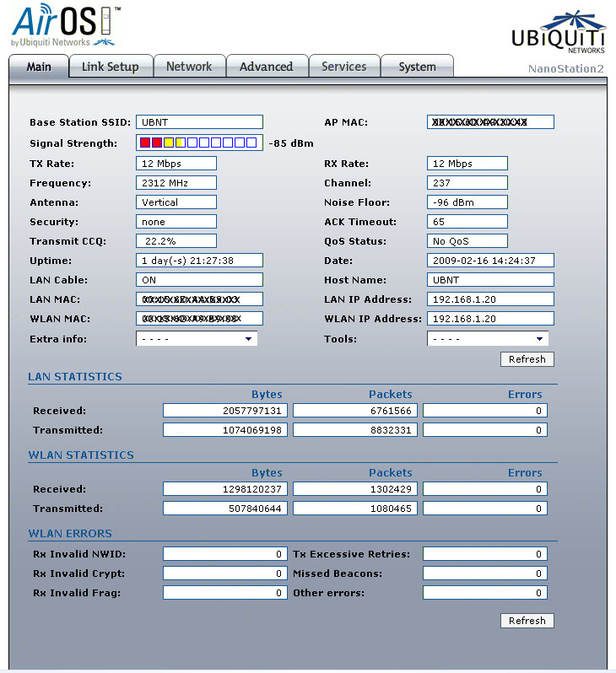Click the QoS Status field
Image resolution: width=616 pixels, height=673 pixels.
[x=467, y=241]
